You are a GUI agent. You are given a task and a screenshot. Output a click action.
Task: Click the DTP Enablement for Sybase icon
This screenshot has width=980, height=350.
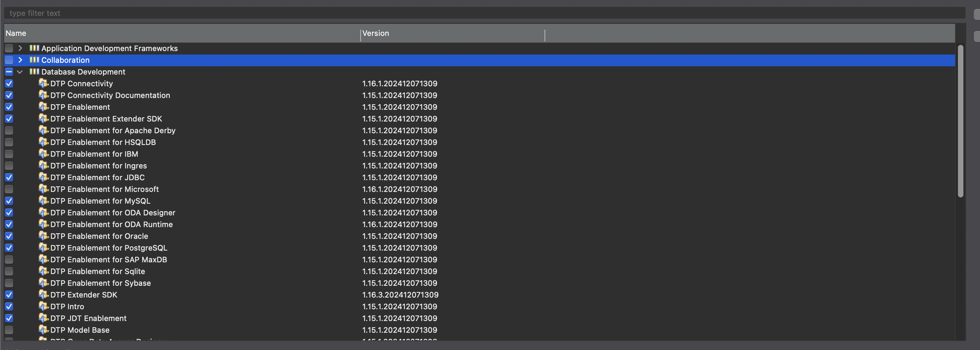(x=44, y=283)
